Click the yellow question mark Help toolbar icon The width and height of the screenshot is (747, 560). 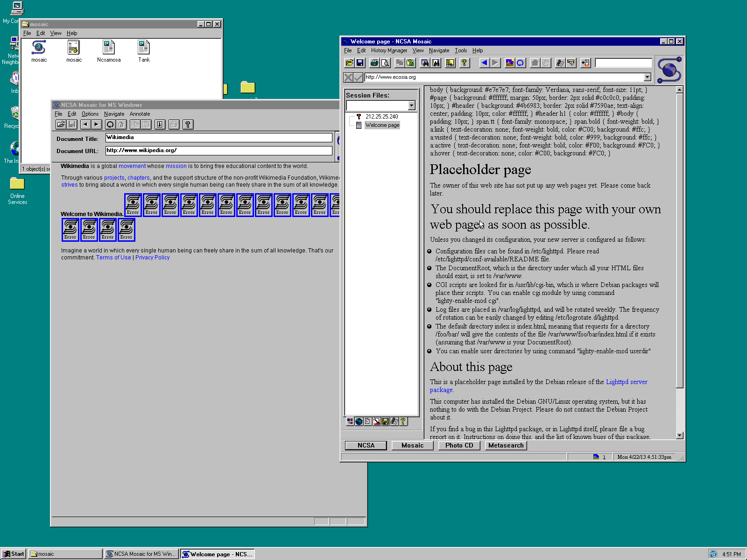tap(464, 63)
